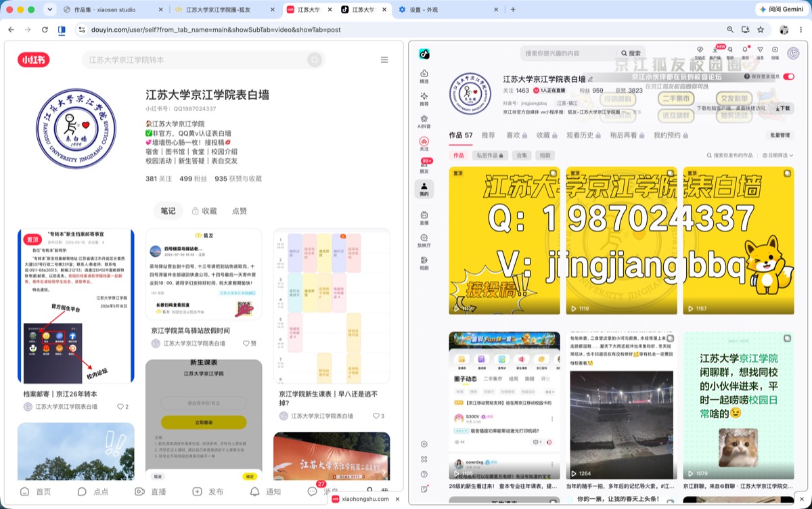The height and width of the screenshot is (509, 812).
Task: Open the 客户端 download icon with NEW badge
Action: tap(715, 50)
